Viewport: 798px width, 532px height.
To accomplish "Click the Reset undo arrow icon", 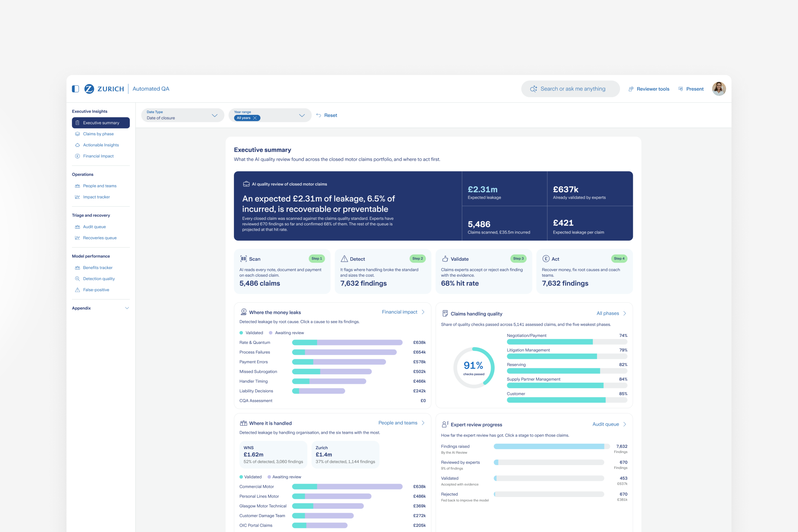I will [x=318, y=115].
